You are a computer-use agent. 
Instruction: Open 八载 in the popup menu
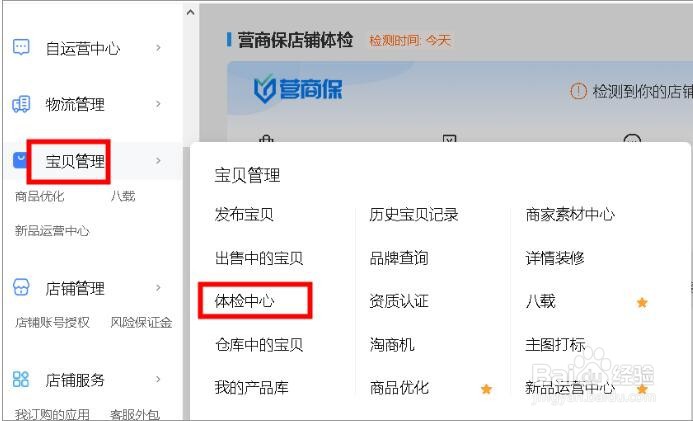[x=540, y=301]
